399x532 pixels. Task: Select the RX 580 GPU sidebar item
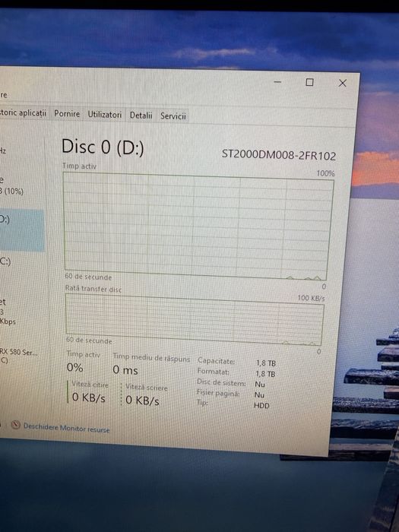pyautogui.click(x=22, y=356)
